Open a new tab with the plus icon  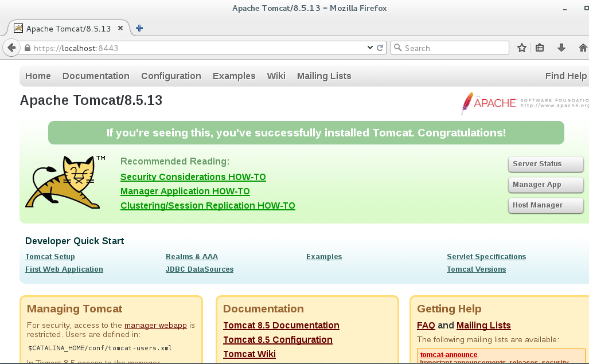139,28
